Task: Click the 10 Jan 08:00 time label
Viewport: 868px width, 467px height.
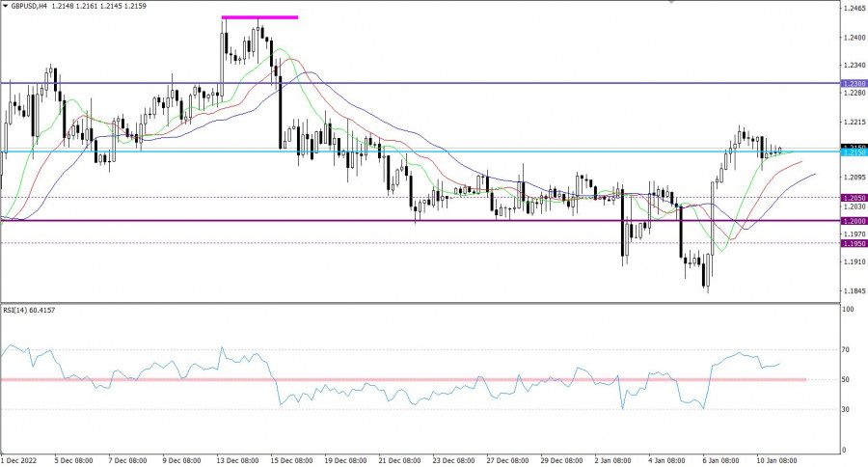Action: coord(774,460)
